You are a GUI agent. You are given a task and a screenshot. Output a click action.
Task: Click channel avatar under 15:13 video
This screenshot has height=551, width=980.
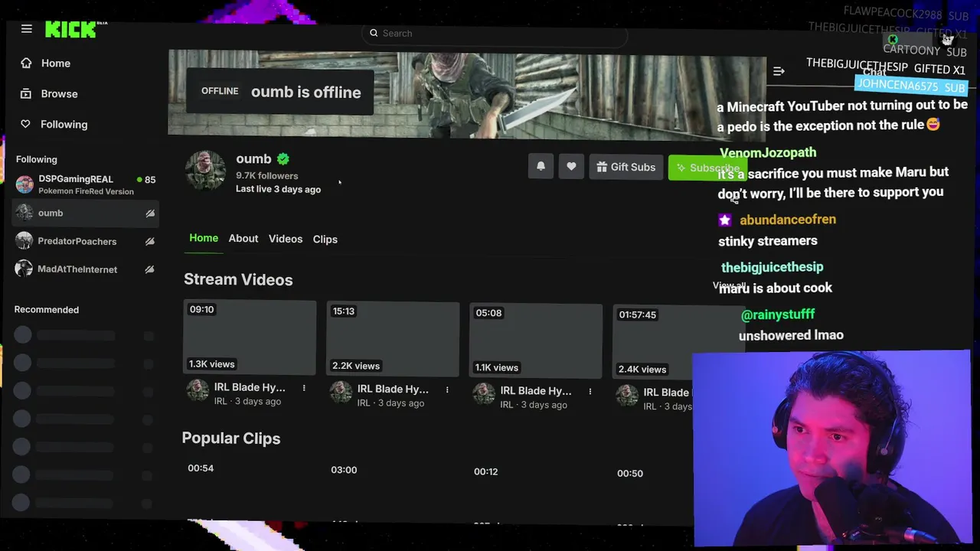pos(341,393)
